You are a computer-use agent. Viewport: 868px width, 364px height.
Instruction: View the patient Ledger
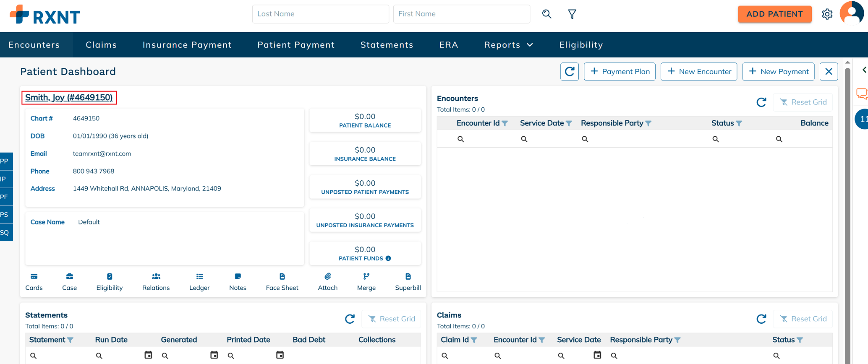[x=199, y=282]
